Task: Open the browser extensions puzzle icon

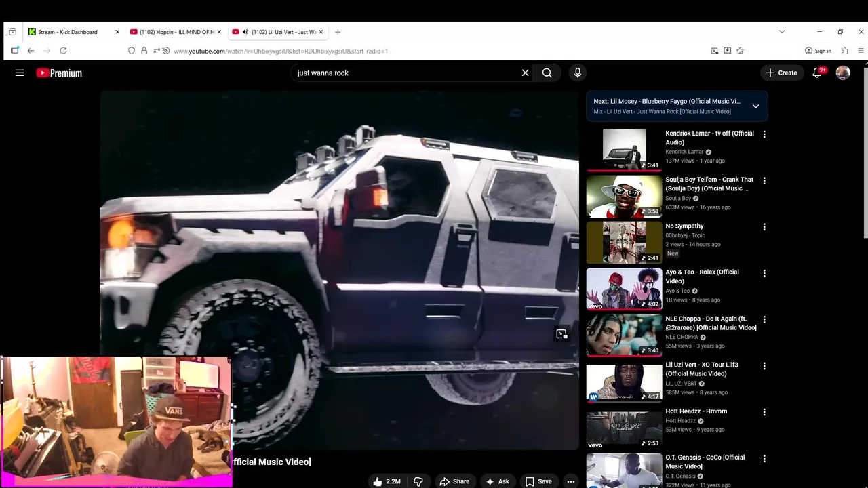Action: (x=844, y=51)
